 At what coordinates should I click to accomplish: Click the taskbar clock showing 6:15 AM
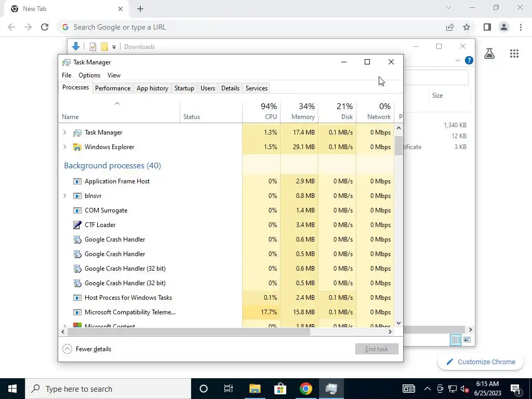click(487, 389)
